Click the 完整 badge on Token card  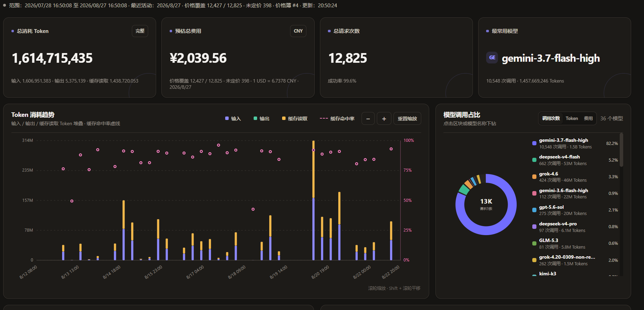coord(140,31)
